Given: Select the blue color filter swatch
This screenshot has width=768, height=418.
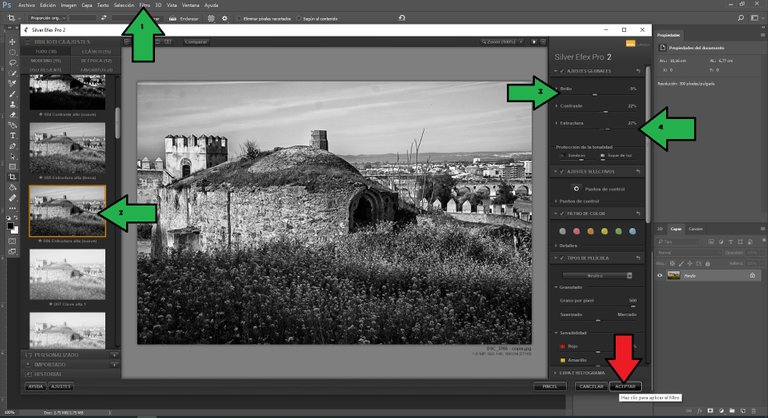Looking at the screenshot, I should click(632, 231).
